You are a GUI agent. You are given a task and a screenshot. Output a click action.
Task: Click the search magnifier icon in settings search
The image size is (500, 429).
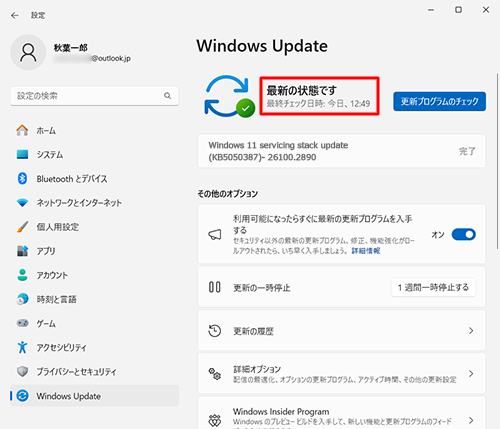click(x=167, y=96)
